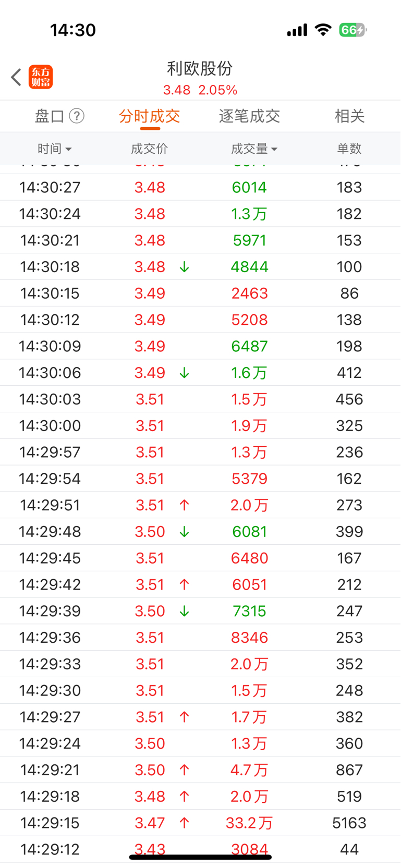Switch to the 逐笔成交 tab
401x868 pixels.
click(x=249, y=116)
